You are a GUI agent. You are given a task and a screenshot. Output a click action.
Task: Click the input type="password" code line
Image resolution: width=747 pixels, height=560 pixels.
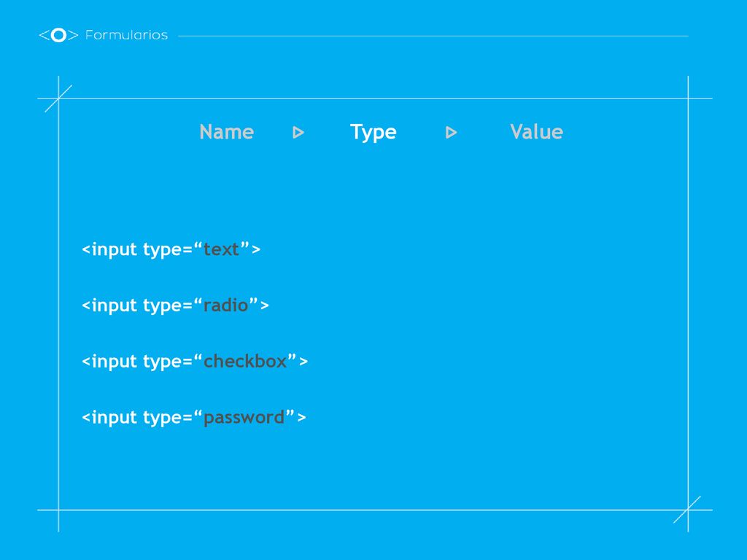click(194, 418)
